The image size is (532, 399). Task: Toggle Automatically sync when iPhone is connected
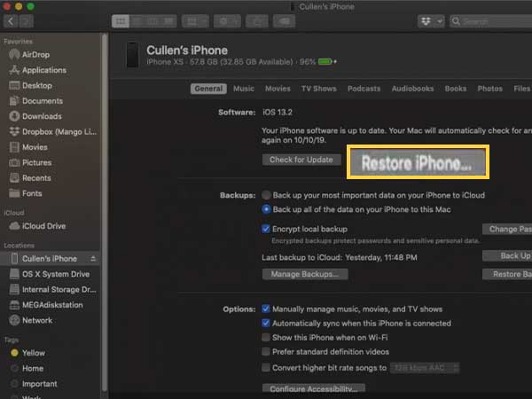(266, 324)
